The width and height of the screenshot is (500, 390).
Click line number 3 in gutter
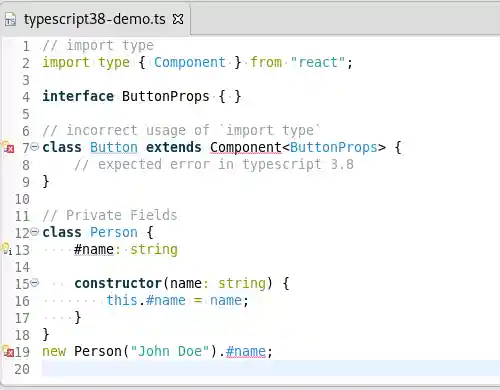point(26,80)
